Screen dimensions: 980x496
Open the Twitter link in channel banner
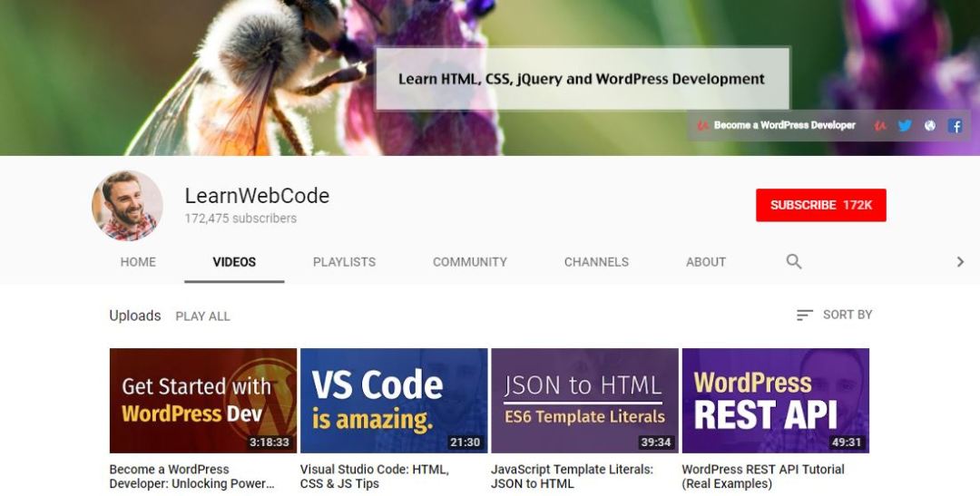(905, 125)
